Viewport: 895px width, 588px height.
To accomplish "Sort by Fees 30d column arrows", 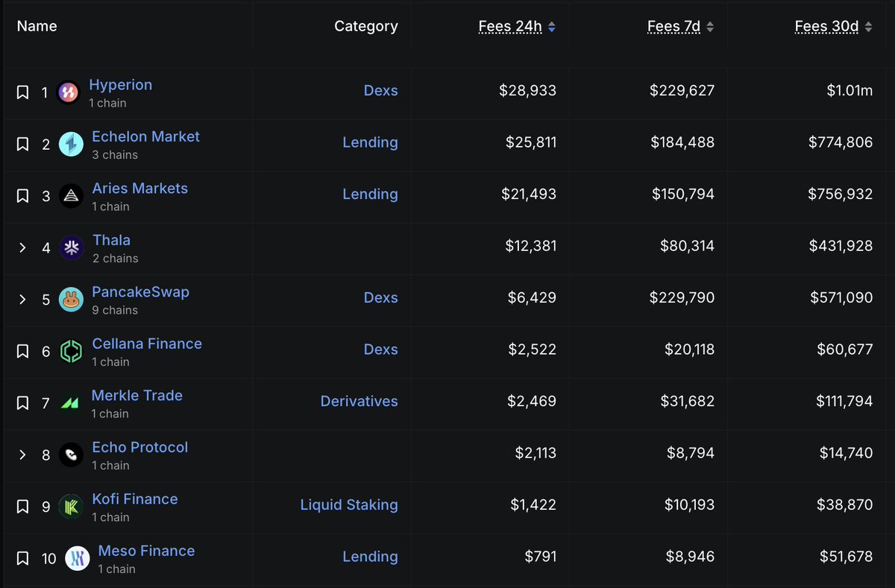I will coord(868,27).
